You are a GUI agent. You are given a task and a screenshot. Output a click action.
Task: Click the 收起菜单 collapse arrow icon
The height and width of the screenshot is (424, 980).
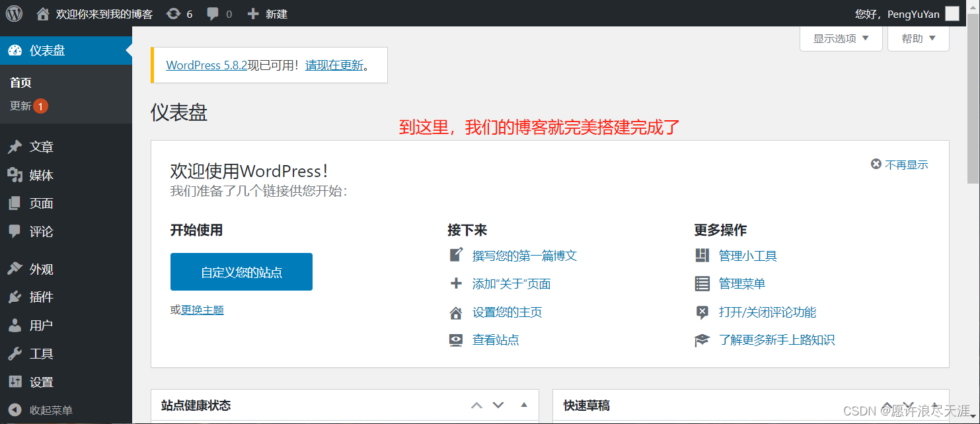pos(15,410)
